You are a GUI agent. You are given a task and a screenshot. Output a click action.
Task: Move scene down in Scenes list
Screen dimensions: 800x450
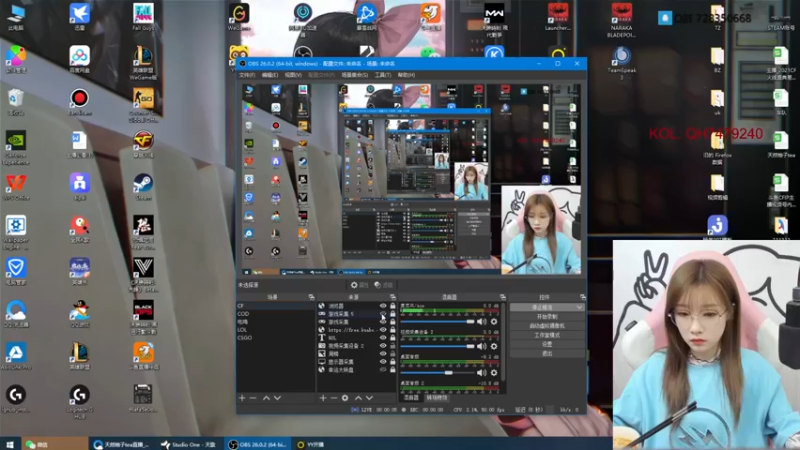coord(277,398)
